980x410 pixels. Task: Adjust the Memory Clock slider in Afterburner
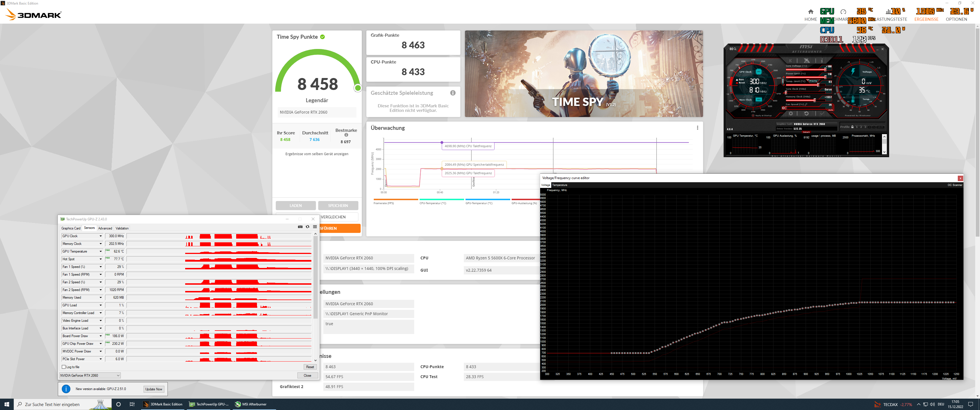click(815, 101)
